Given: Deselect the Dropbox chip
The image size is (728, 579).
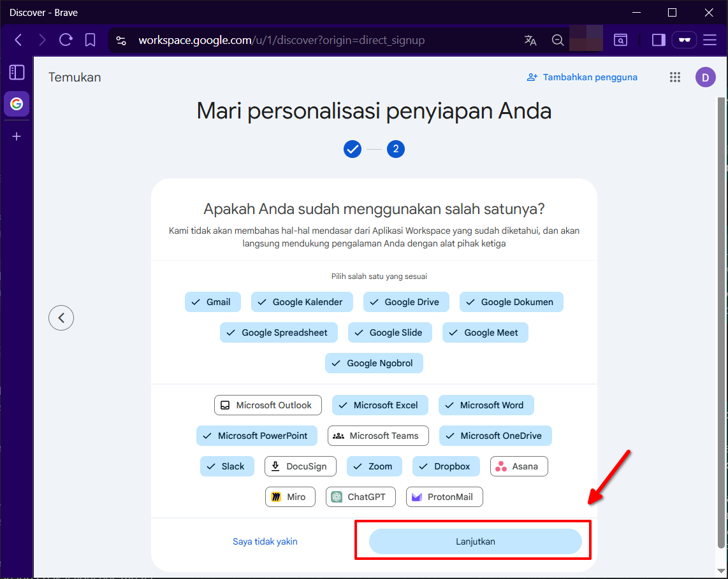Looking at the screenshot, I should (x=446, y=466).
